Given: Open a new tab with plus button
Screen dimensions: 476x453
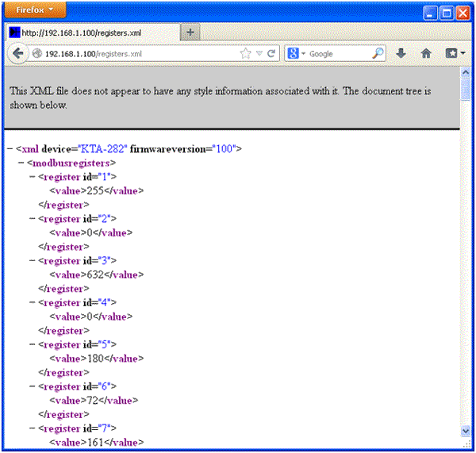Looking at the screenshot, I should 190,33.
